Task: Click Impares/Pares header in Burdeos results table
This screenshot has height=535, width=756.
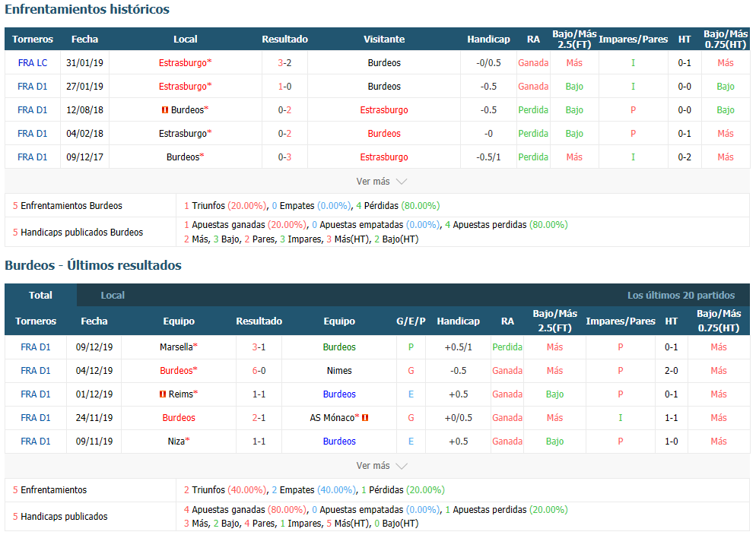Action: (x=621, y=321)
